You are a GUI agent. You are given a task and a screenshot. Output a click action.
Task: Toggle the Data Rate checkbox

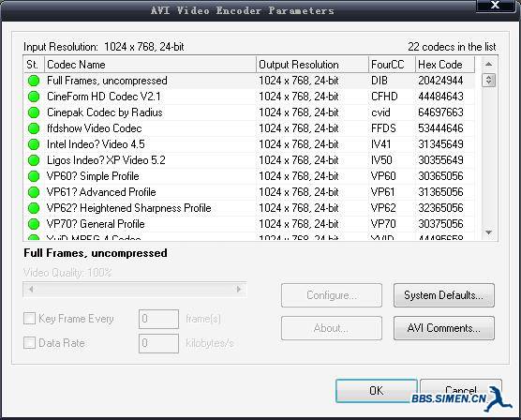tap(29, 343)
